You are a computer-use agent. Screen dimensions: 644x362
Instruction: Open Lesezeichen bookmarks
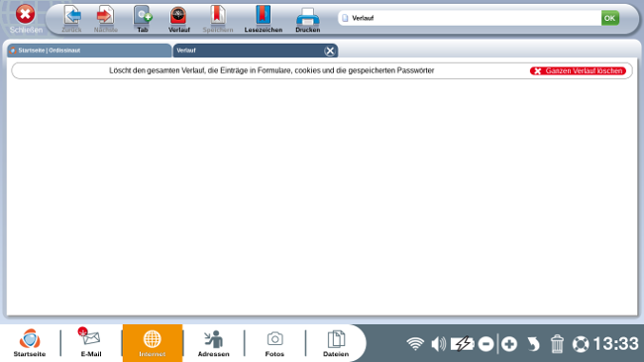263,19
